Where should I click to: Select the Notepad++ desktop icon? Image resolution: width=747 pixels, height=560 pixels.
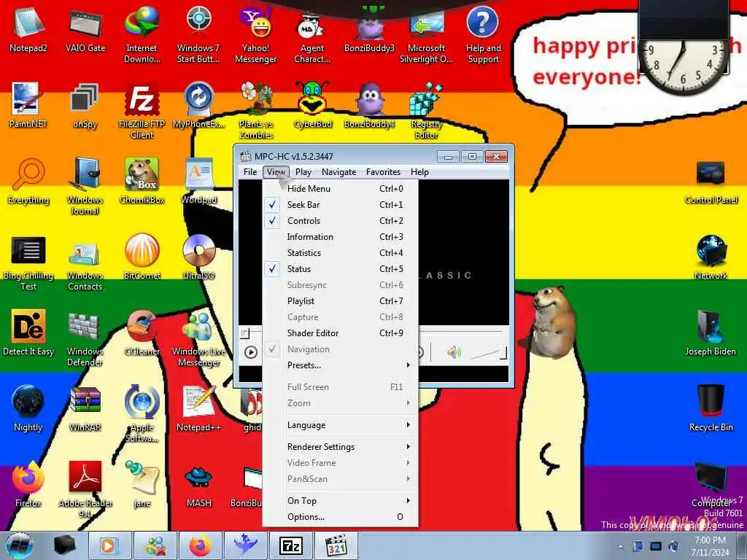(x=198, y=408)
